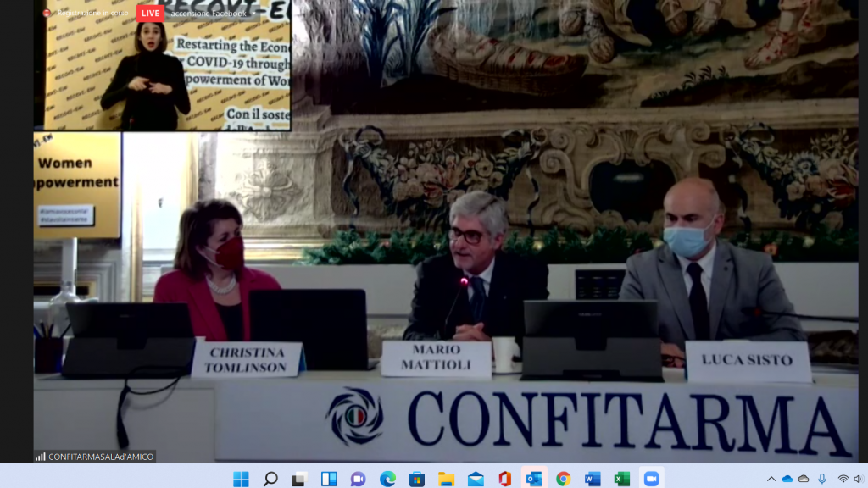Screen dimensions: 868x488
Task: Expand the Facebook live stream dropdown arrow
Action: point(253,14)
